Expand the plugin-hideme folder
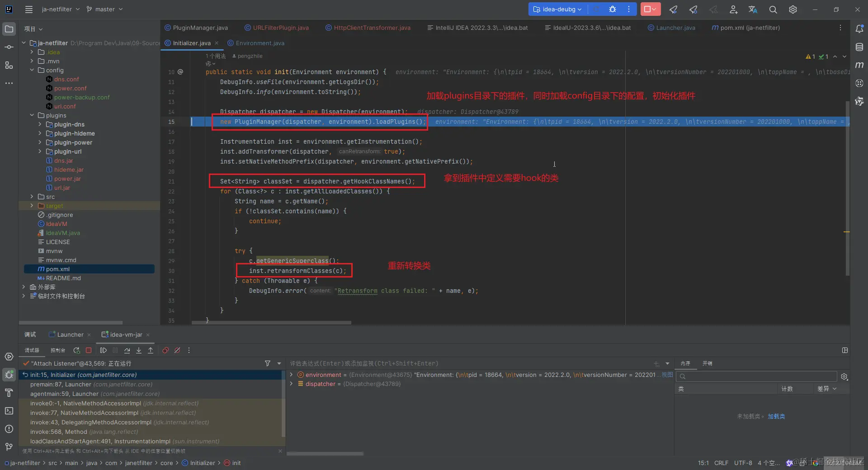 pyautogui.click(x=40, y=133)
